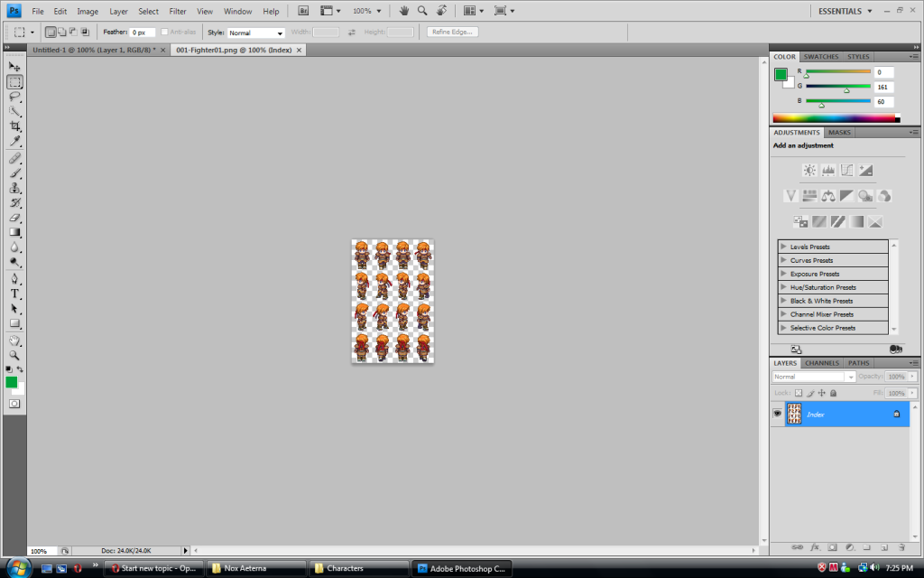924x578 pixels.
Task: Click the G color slider
Action: 838,87
